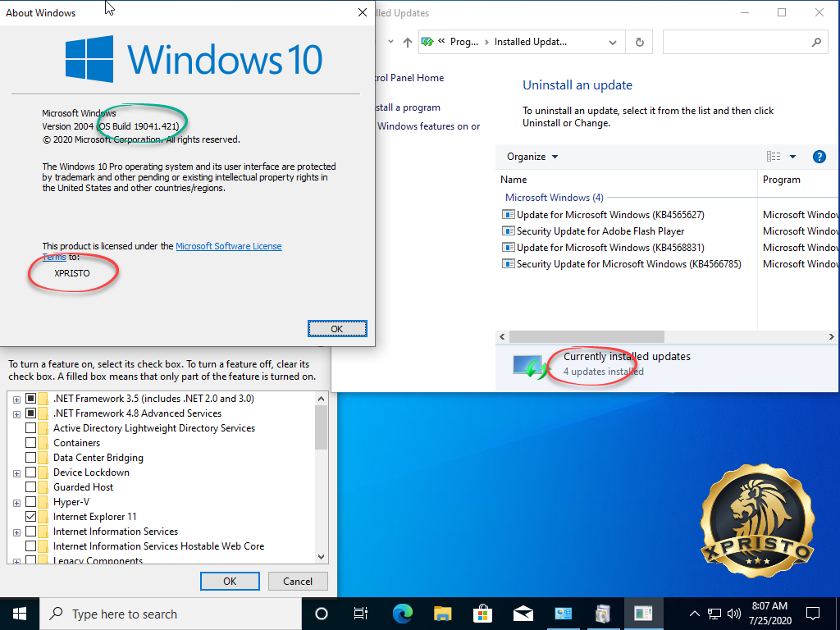Click the updates list horizontal scrollbar thumb
840x630 pixels.
587,336
